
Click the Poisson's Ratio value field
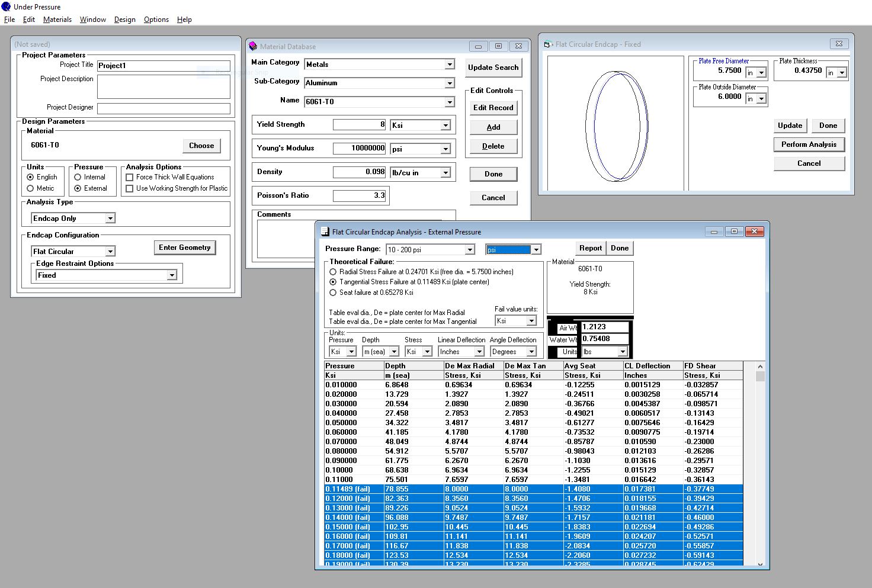[x=360, y=195]
